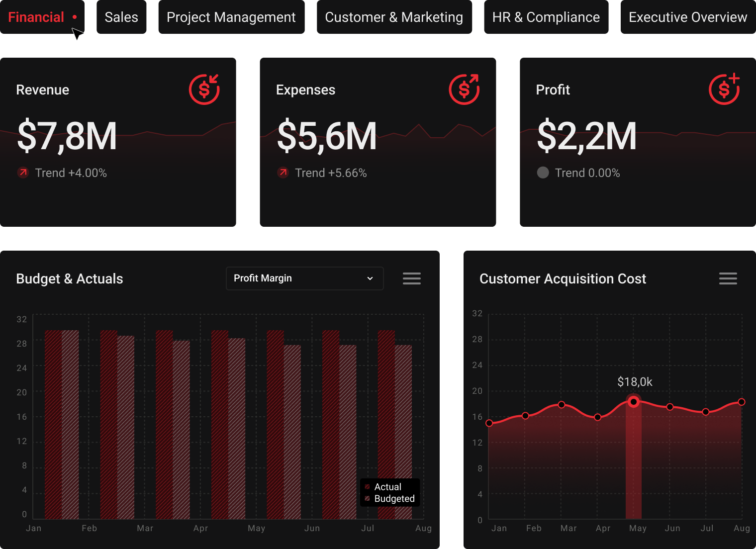
Task: Click the Profit dollar-plus icon
Action: coord(724,90)
